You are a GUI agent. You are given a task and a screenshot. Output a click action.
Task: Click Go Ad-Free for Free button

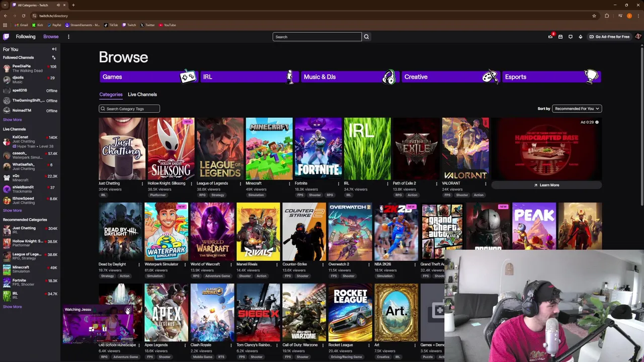coord(609,37)
